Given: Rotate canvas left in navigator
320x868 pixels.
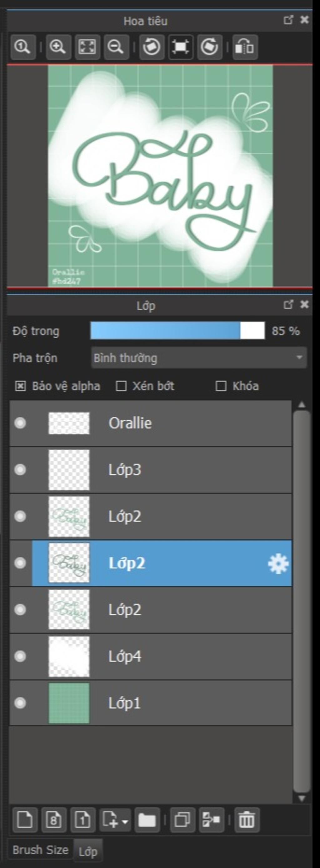Looking at the screenshot, I should pos(152,47).
